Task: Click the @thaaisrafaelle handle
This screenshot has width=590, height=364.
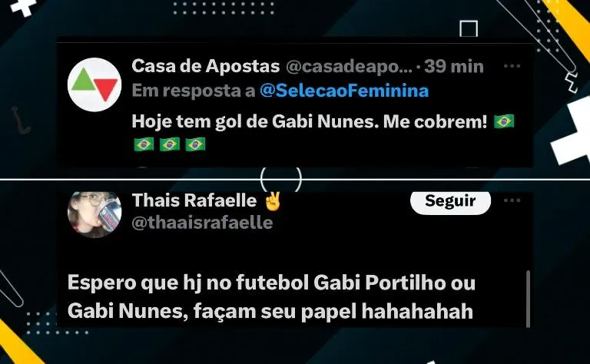Action: pos(203,223)
